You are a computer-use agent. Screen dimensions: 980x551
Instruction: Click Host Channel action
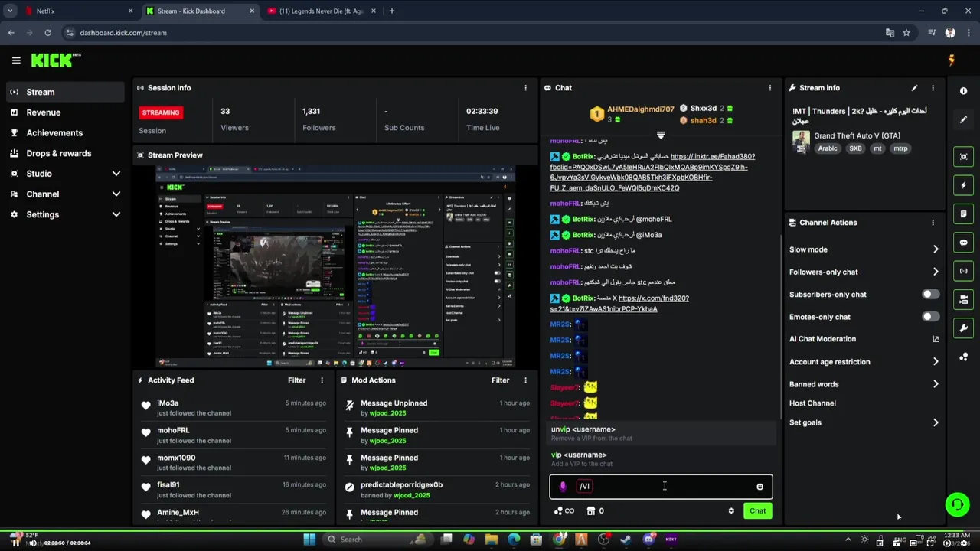pos(812,403)
